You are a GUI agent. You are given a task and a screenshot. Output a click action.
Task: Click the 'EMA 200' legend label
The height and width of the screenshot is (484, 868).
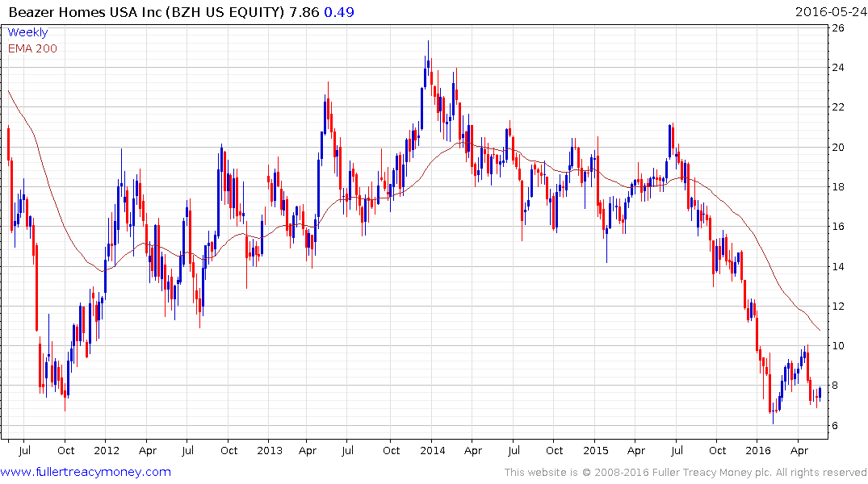[32, 48]
